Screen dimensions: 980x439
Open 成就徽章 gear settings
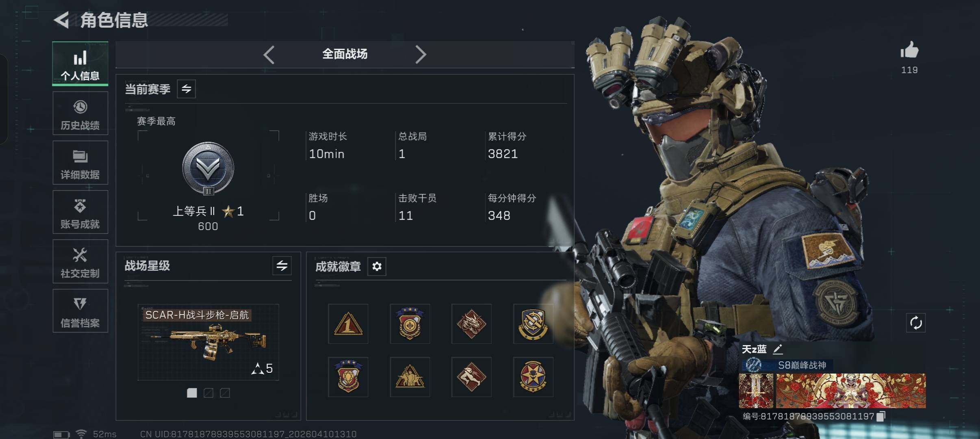click(377, 266)
